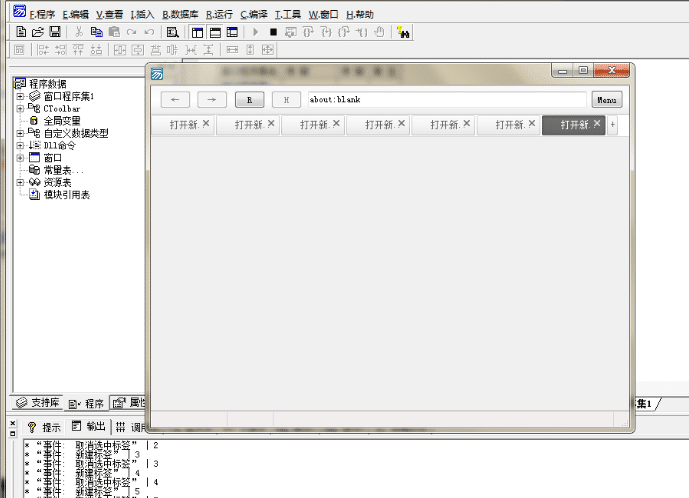Viewport: 689px width, 498px height.
Task: Click the R refresh button
Action: pyautogui.click(x=249, y=99)
